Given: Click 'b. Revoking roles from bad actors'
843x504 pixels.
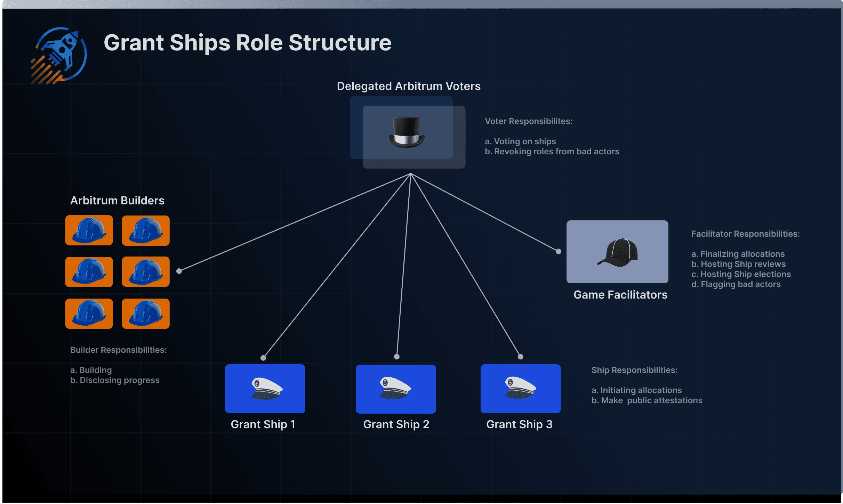Looking at the screenshot, I should [552, 152].
